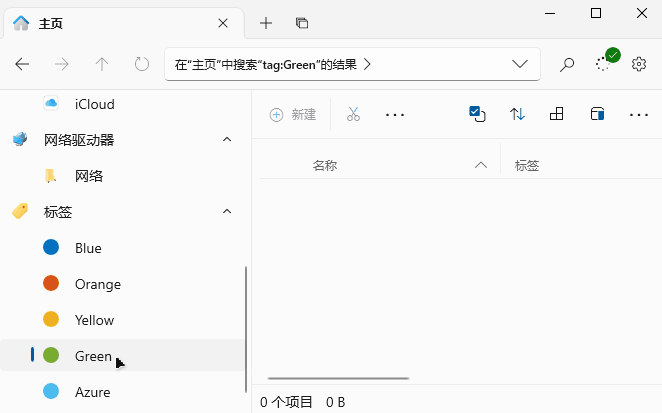Open settings via the gear icon

pyautogui.click(x=639, y=64)
